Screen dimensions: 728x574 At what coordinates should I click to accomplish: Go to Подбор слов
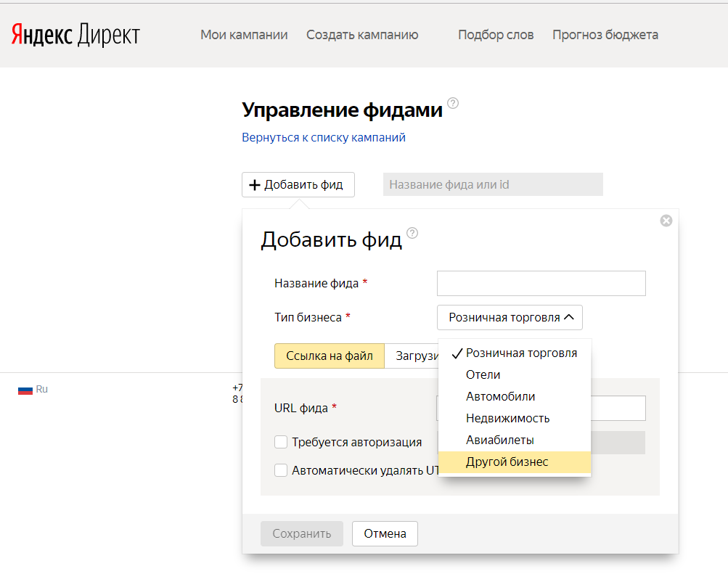coord(496,35)
